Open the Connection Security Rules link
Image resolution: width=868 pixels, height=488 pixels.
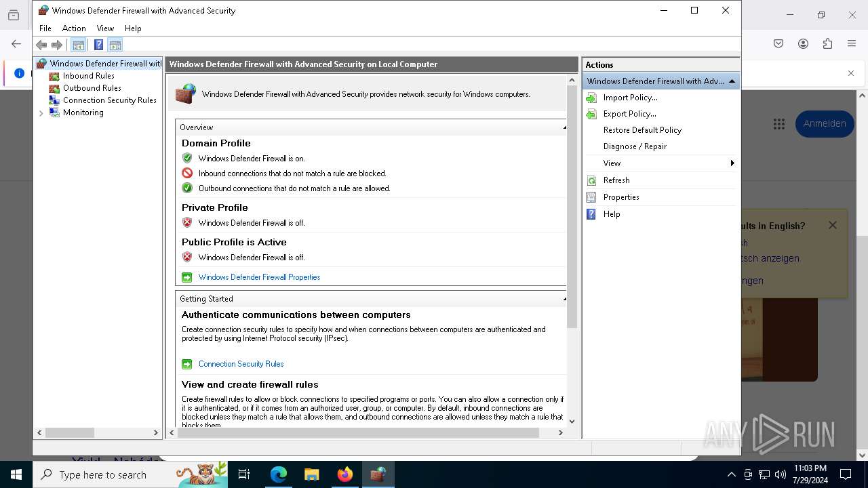241,364
